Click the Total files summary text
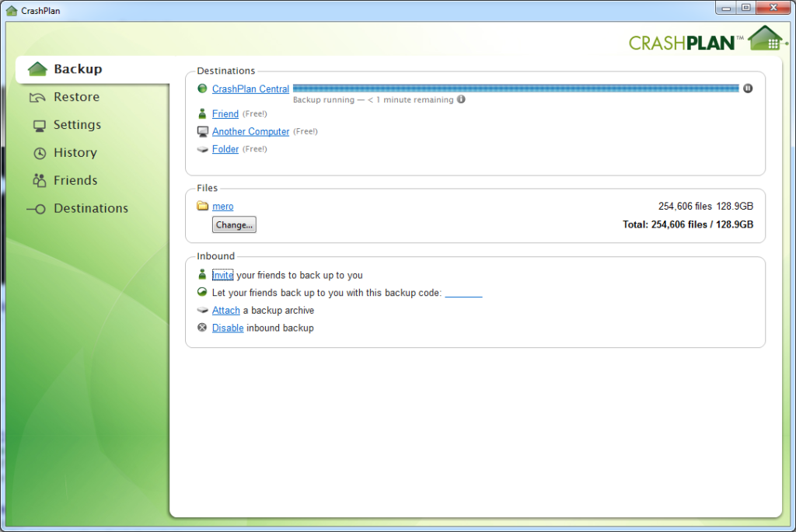This screenshot has width=796, height=532. point(688,224)
